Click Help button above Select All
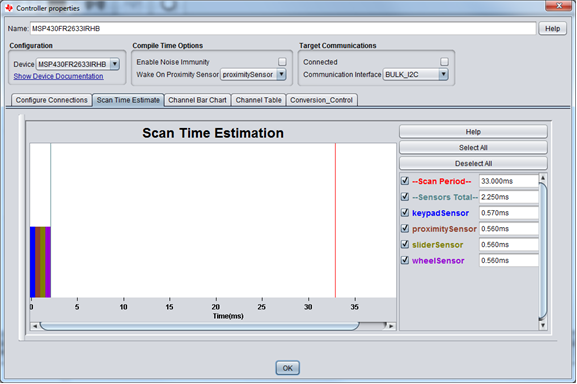This screenshot has height=384, width=577. point(473,132)
